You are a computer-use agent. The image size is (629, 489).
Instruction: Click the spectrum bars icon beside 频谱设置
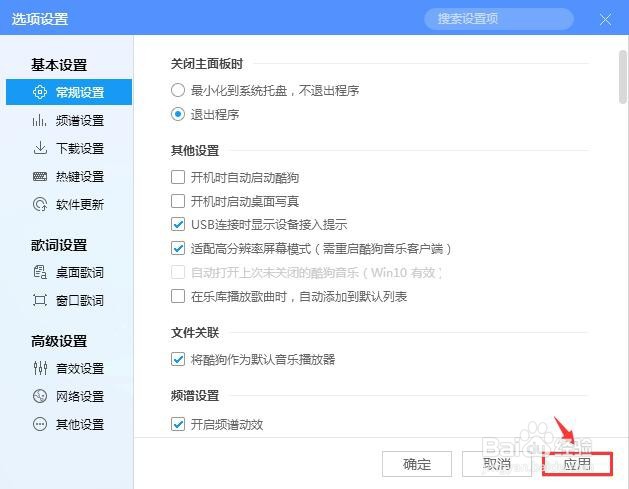(x=39, y=120)
